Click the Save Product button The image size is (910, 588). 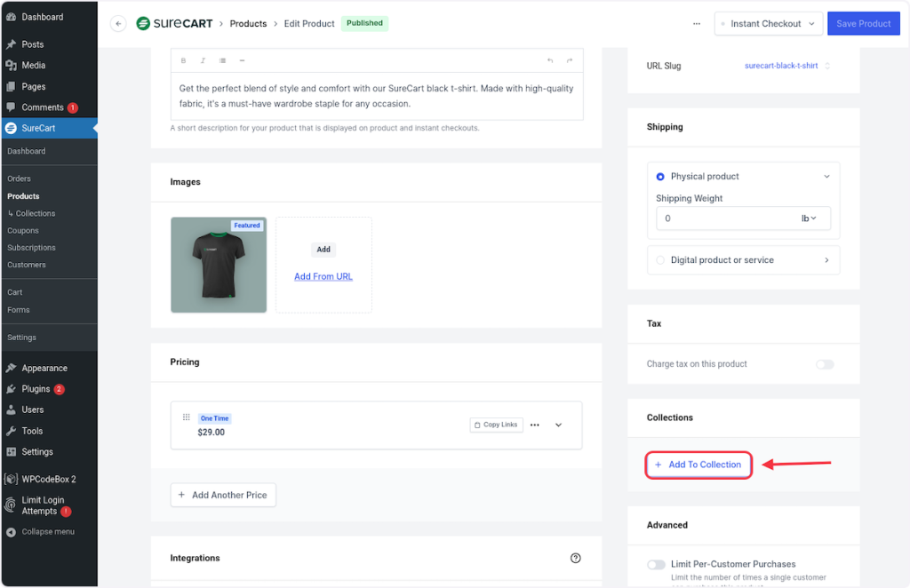tap(863, 24)
